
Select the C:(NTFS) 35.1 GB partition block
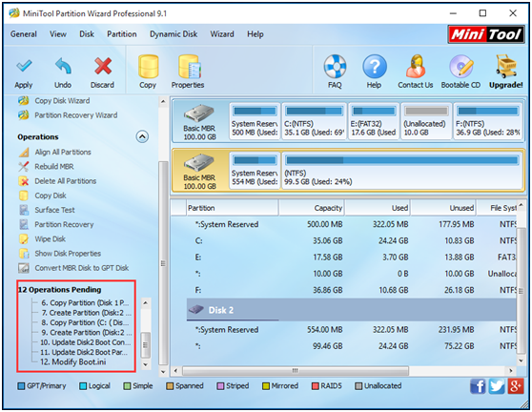[x=315, y=121]
